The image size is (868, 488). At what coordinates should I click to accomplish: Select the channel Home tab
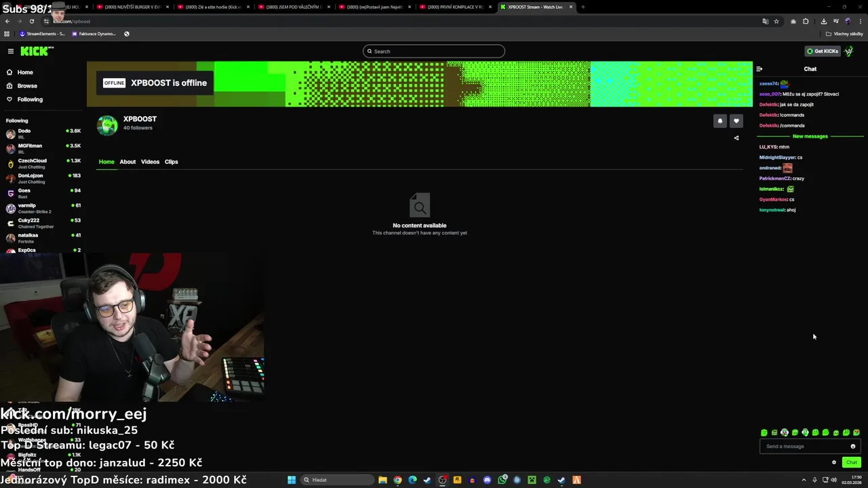pyautogui.click(x=106, y=161)
